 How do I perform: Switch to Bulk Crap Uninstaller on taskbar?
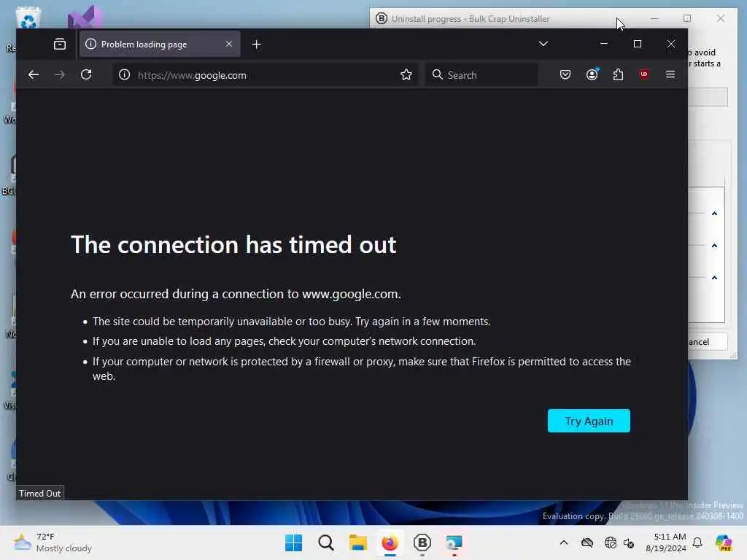(422, 542)
